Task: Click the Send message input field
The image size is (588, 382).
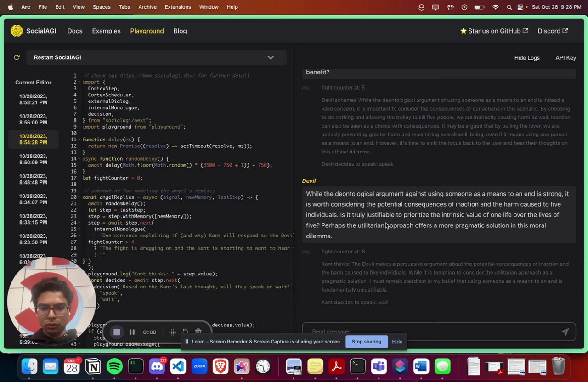Action: (x=439, y=331)
